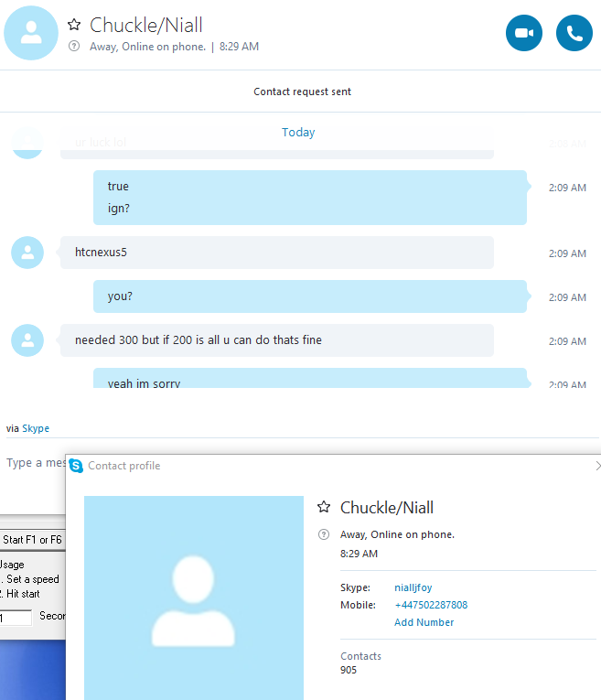The height and width of the screenshot is (700, 601).
Task: Call mobile number +447502287808
Action: pos(431,605)
